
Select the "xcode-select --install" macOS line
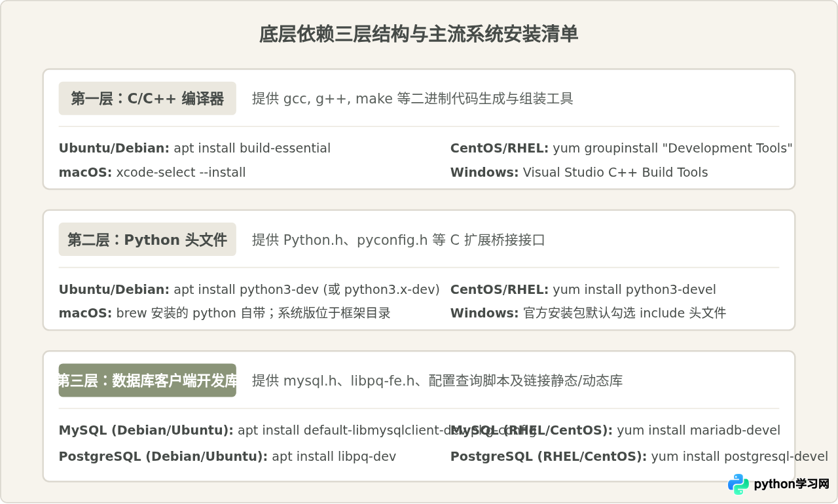[x=152, y=172]
